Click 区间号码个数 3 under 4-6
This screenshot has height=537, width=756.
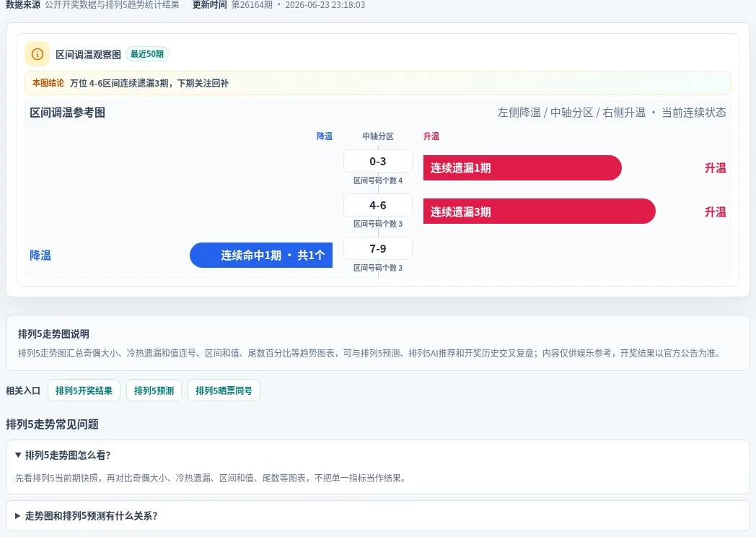pos(377,224)
